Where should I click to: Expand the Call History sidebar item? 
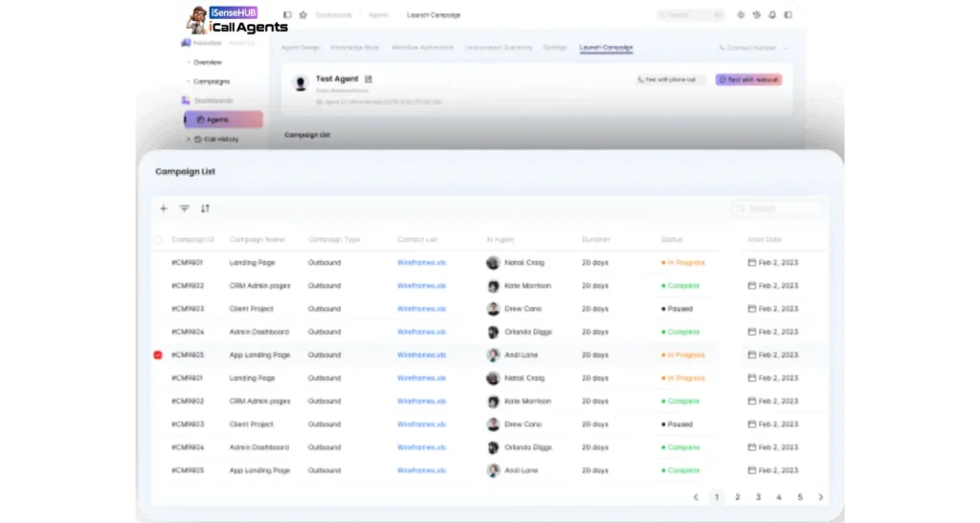189,140
